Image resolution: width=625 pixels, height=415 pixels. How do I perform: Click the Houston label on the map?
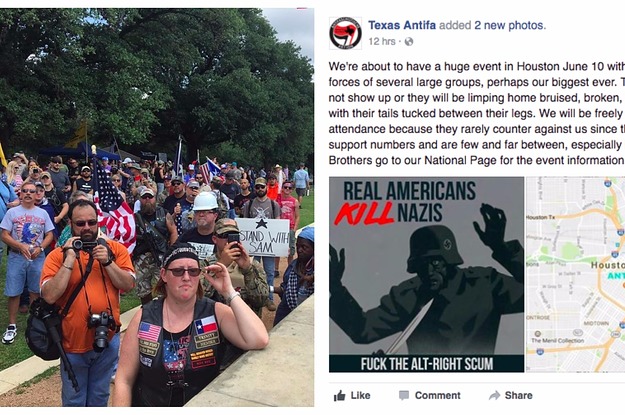(x=607, y=265)
